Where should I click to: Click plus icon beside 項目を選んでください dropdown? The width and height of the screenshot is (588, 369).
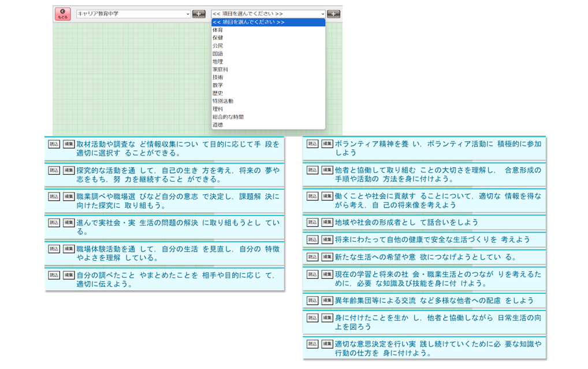tap(333, 14)
